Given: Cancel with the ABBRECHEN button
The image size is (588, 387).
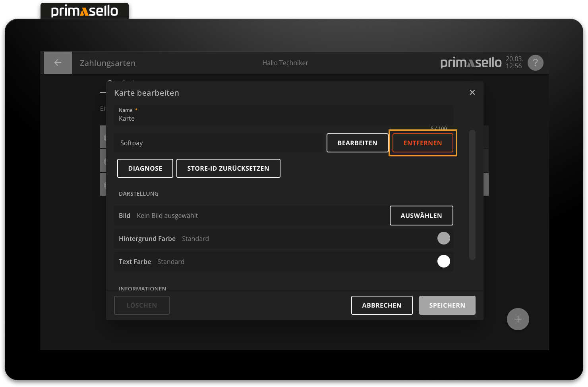Looking at the screenshot, I should click(x=382, y=305).
